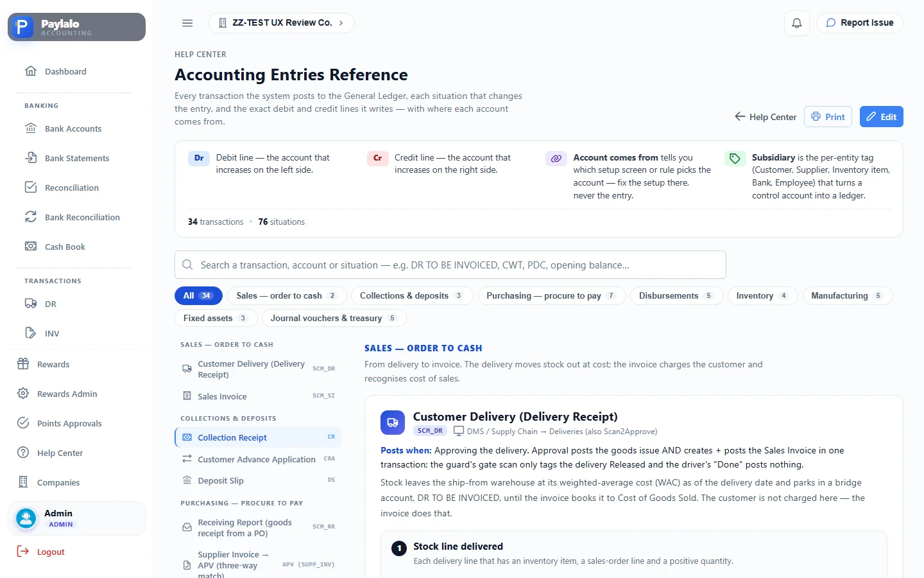The image size is (924, 578).
Task: Click the Help Center question icon
Action: click(x=23, y=453)
